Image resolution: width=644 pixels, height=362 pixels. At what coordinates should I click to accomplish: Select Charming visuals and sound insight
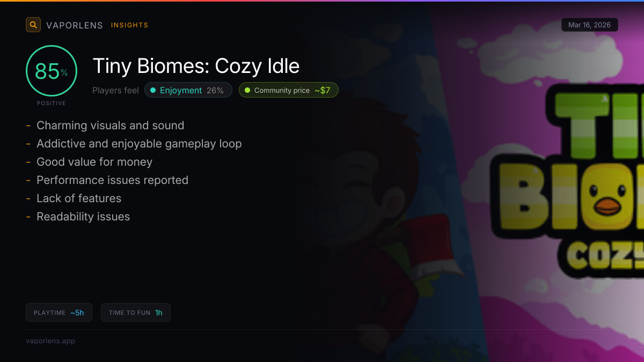click(x=110, y=125)
